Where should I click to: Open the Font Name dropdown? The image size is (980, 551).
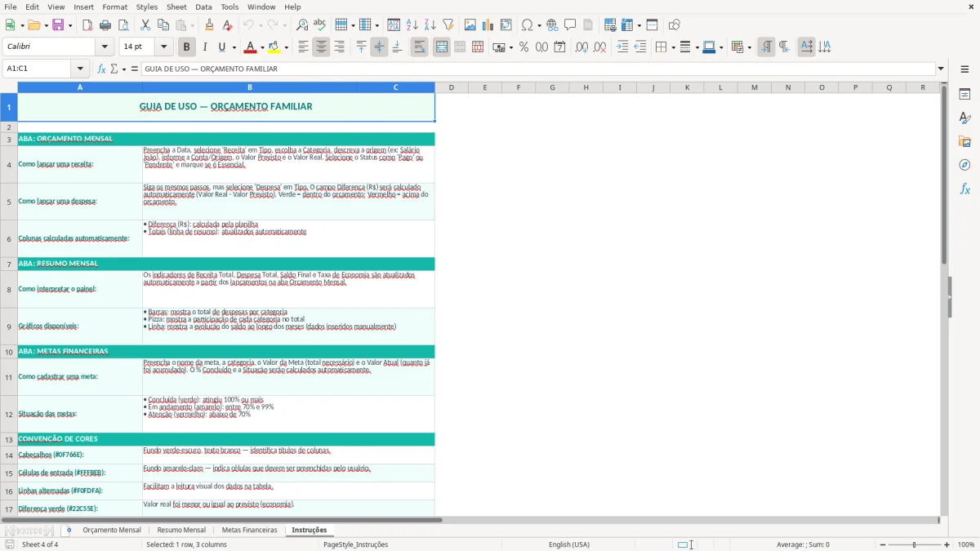tap(105, 47)
